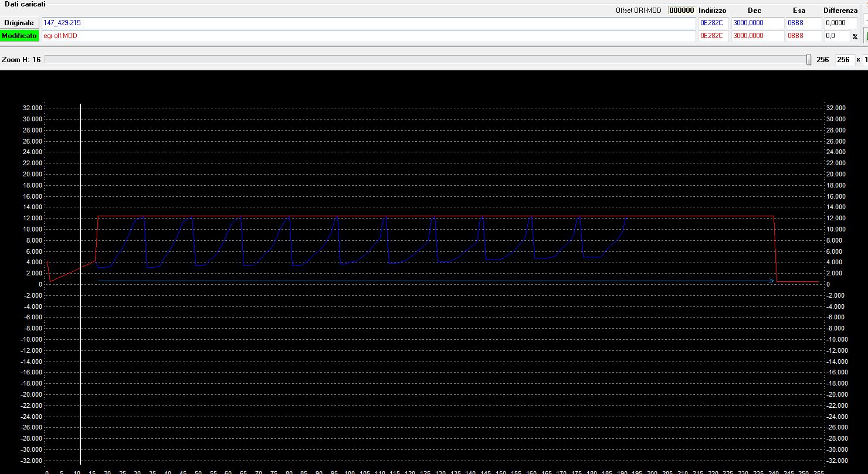Click the blue arrow tip in the graph

(x=772, y=281)
